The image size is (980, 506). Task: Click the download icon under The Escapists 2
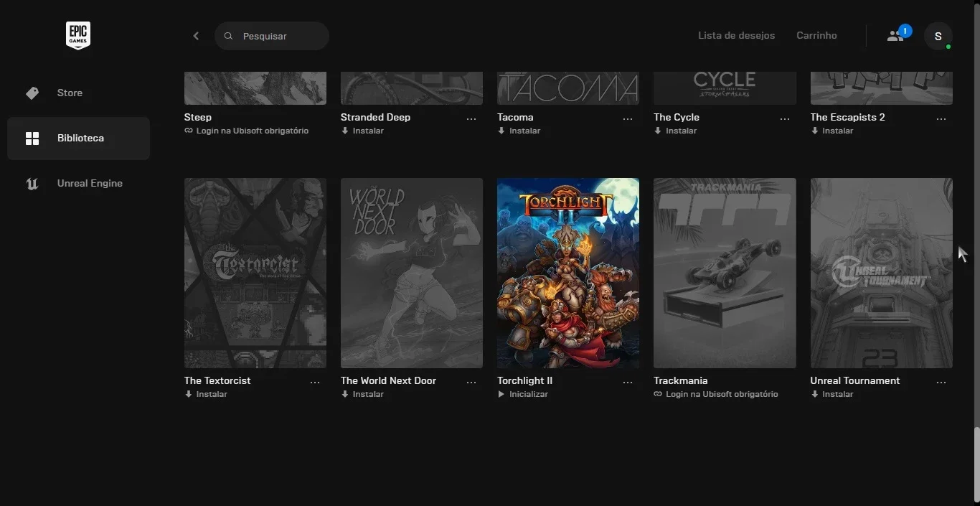point(814,131)
